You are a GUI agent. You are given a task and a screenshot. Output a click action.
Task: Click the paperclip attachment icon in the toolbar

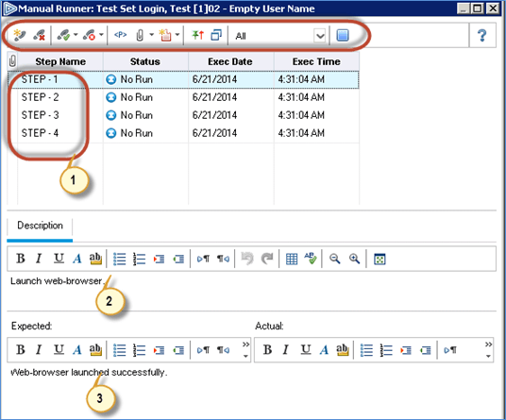140,35
